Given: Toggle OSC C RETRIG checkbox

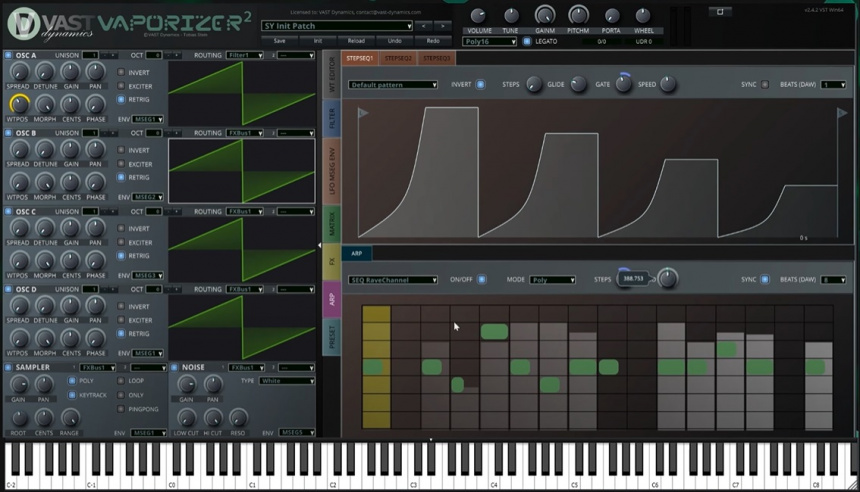Looking at the screenshot, I should click(x=121, y=256).
